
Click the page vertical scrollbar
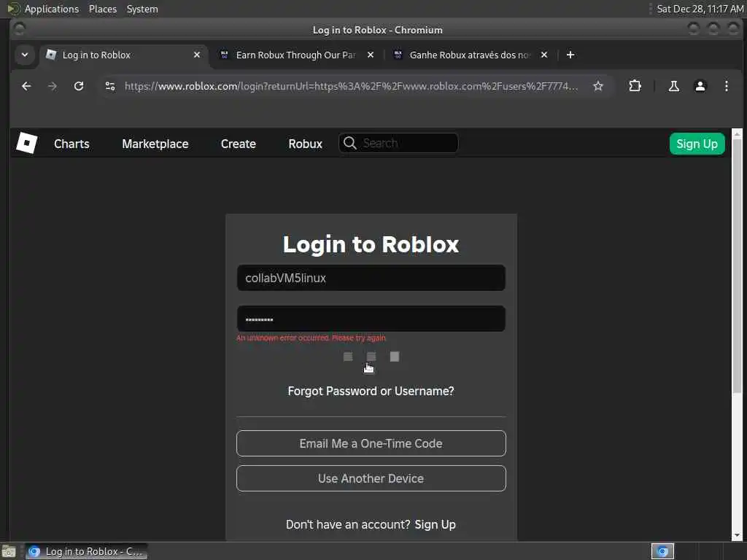(737, 267)
